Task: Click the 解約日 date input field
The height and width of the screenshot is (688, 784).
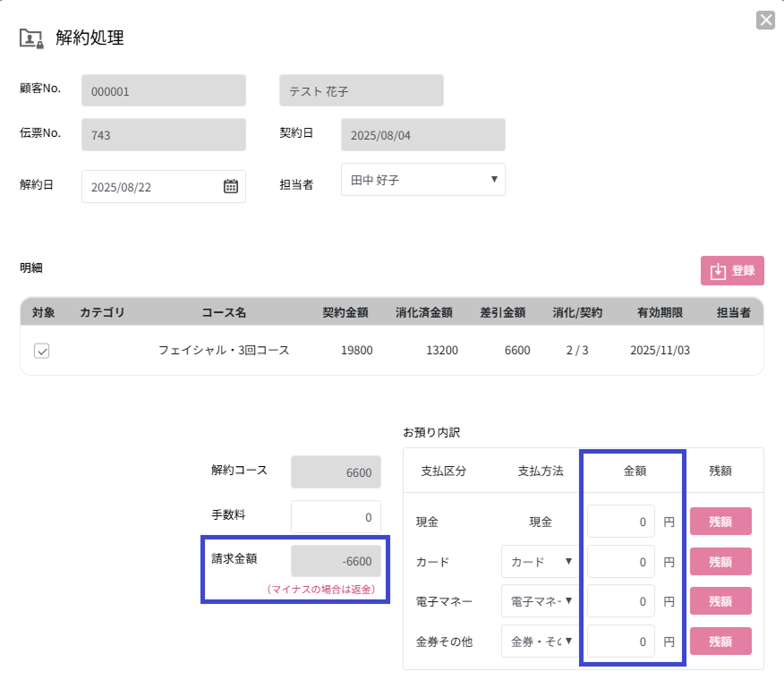Action: [x=150, y=187]
